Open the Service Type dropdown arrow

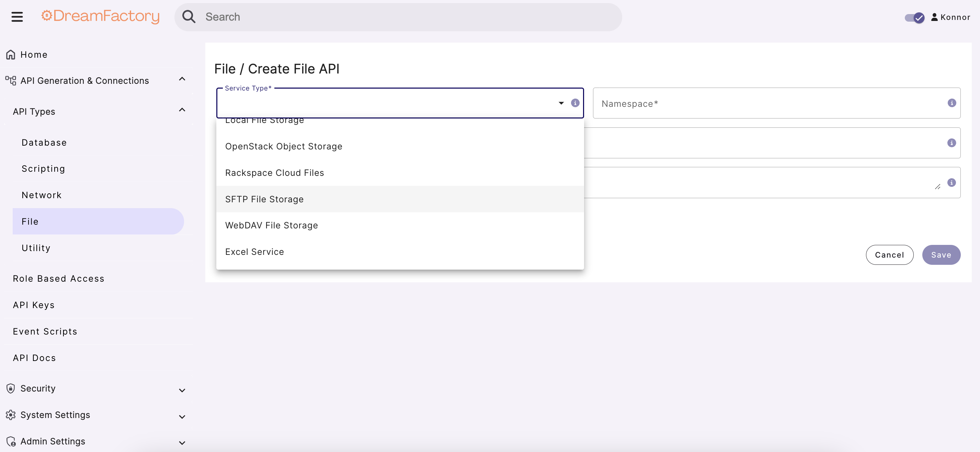[x=560, y=103]
